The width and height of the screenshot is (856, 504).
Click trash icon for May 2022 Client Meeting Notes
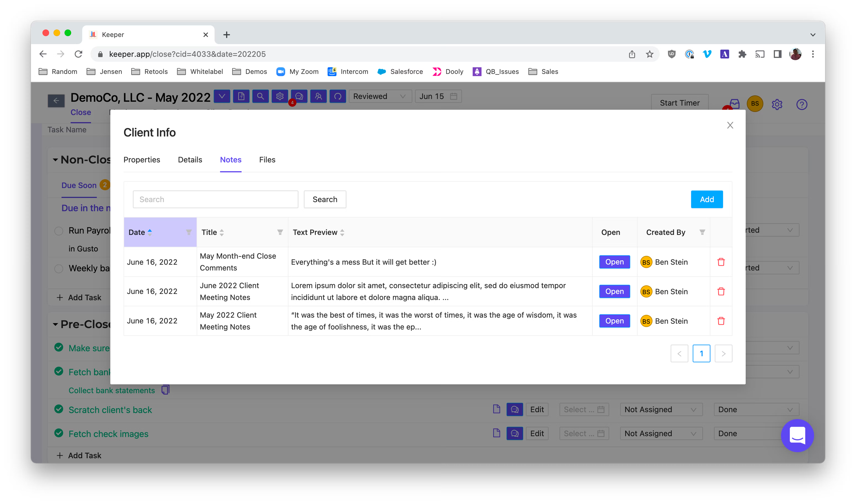[721, 321]
